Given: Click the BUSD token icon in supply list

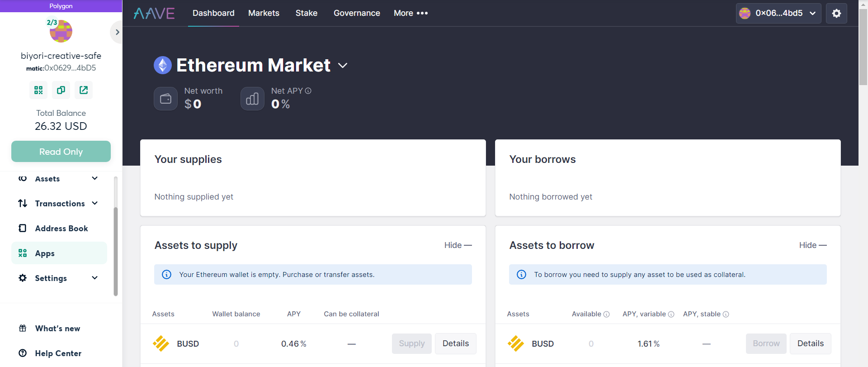Looking at the screenshot, I should [161, 343].
